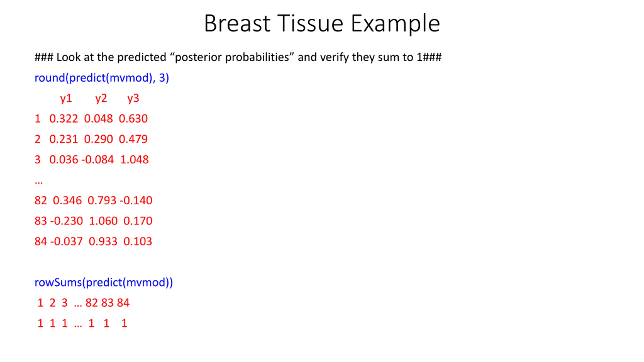The height and width of the screenshot is (362, 644).
Task: Click index 82 in rowSums output header
Action: (x=92, y=303)
